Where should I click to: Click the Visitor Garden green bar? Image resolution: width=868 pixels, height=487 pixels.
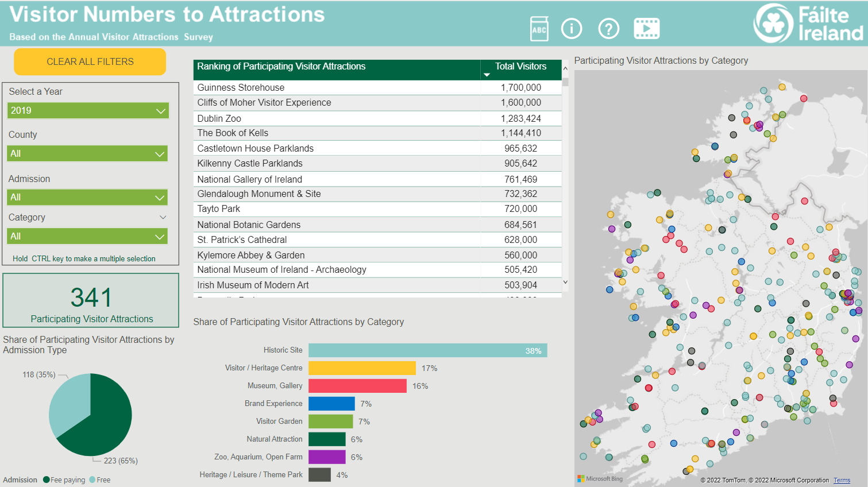pyautogui.click(x=331, y=422)
